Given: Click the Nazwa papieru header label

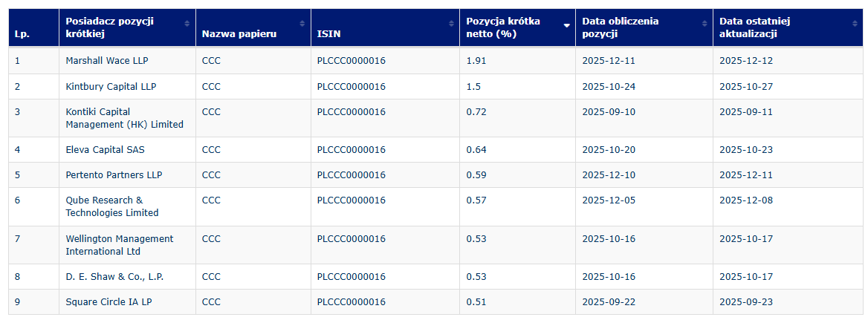Looking at the screenshot, I should [x=239, y=33].
